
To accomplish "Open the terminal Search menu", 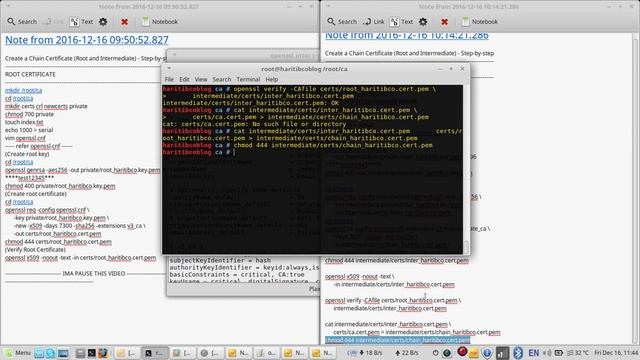I will pos(222,79).
